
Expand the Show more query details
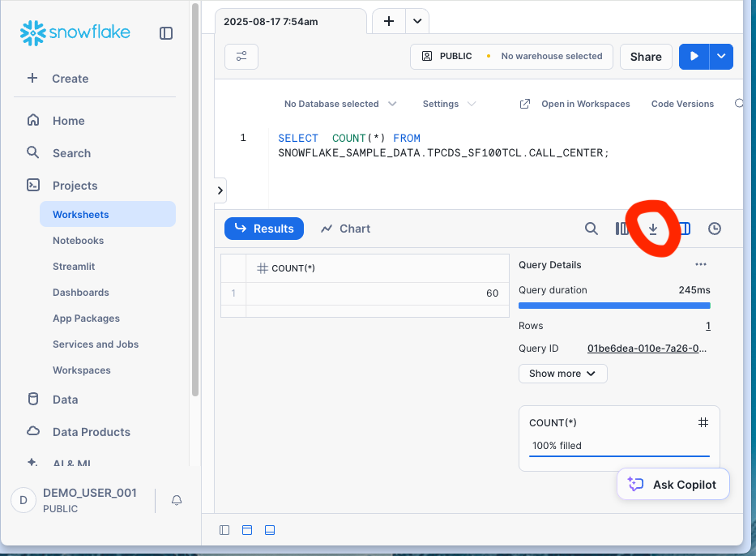562,374
